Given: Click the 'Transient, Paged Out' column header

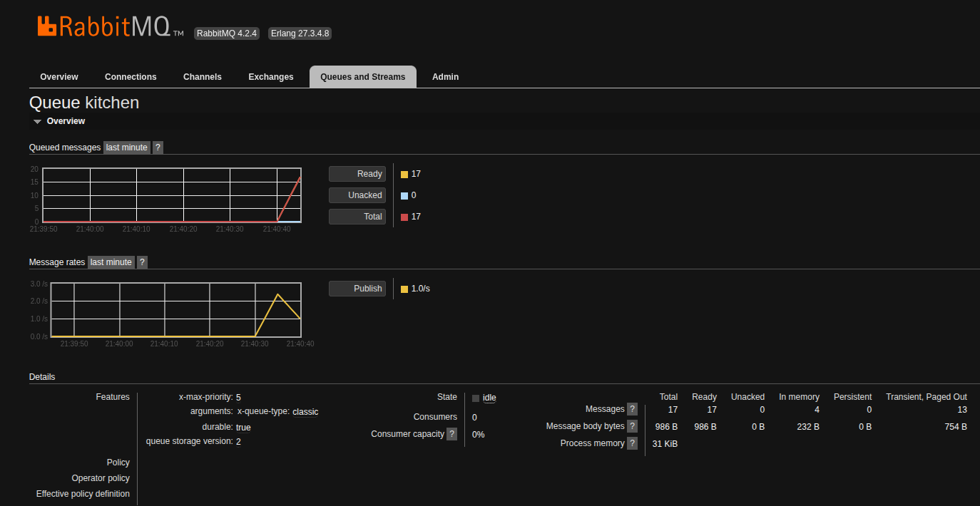Looking at the screenshot, I should coord(927,397).
